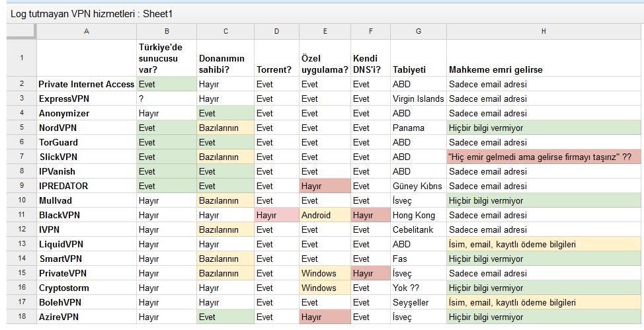Viewport: 644px width, 330px height.
Task: Select 'BlackVPN' cell
Action: (x=86, y=215)
